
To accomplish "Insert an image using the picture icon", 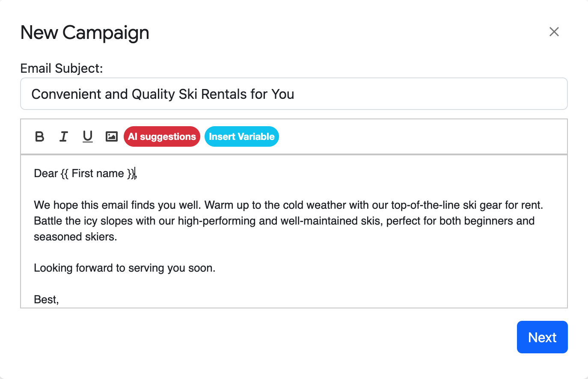I will 112,136.
